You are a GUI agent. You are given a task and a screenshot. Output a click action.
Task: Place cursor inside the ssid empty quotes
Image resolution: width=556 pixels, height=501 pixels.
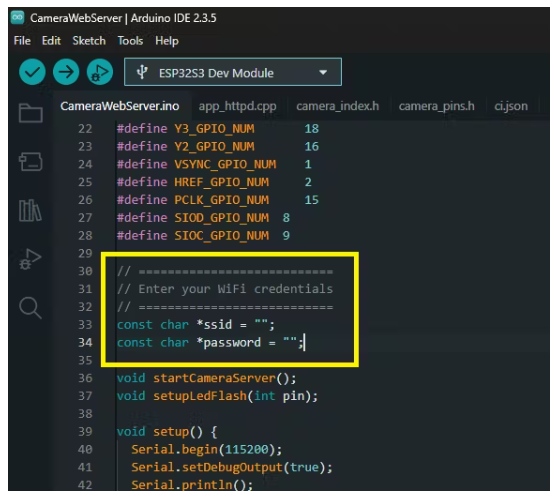point(261,324)
